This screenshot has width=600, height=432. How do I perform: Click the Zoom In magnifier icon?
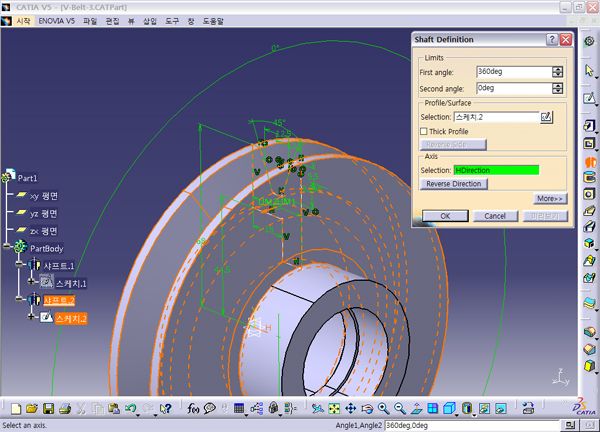[383, 409]
